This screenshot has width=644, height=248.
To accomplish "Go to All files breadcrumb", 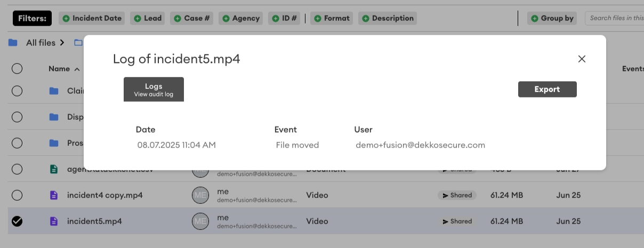I will pyautogui.click(x=41, y=43).
